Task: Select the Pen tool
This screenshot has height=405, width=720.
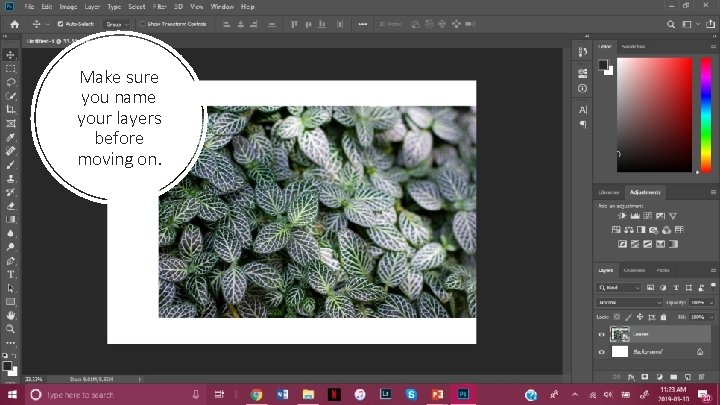Action: click(10, 261)
